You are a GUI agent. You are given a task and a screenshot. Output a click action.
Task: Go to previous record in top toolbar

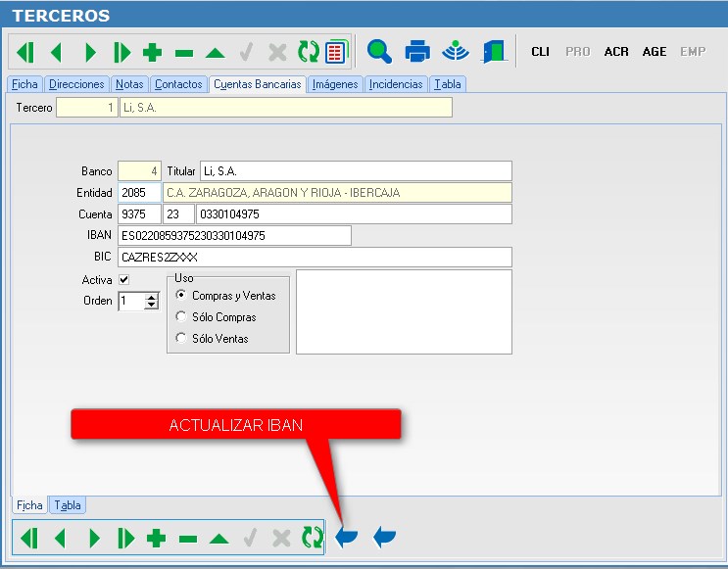pos(56,52)
